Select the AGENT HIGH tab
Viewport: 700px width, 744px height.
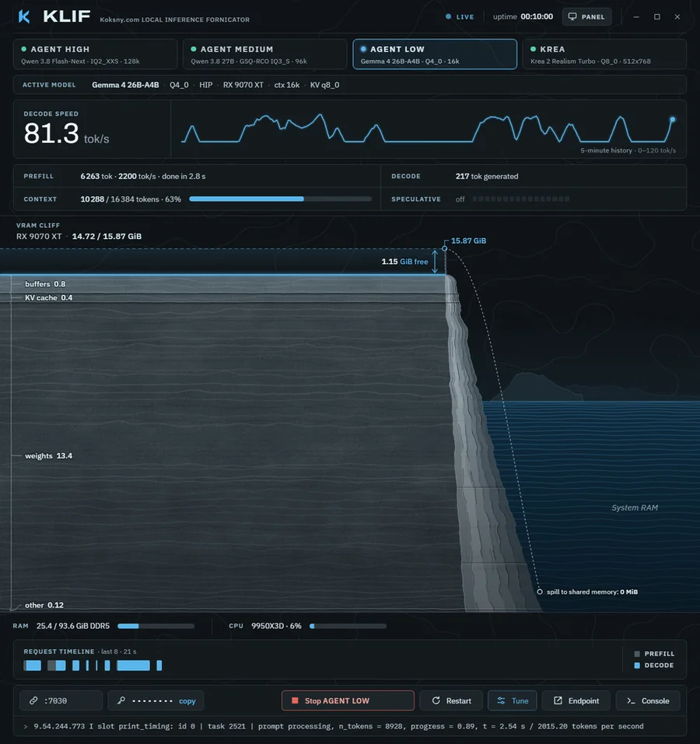(x=96, y=54)
